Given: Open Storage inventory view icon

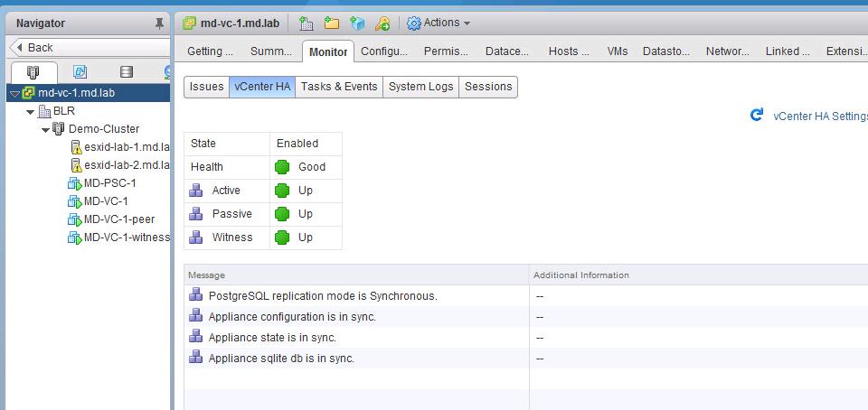Looking at the screenshot, I should [x=127, y=72].
